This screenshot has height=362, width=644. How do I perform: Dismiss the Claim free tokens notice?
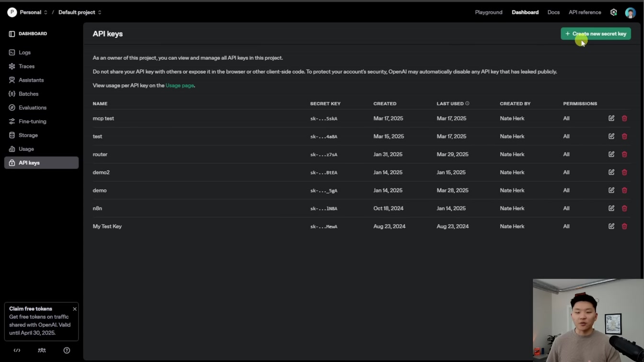pos(75,309)
